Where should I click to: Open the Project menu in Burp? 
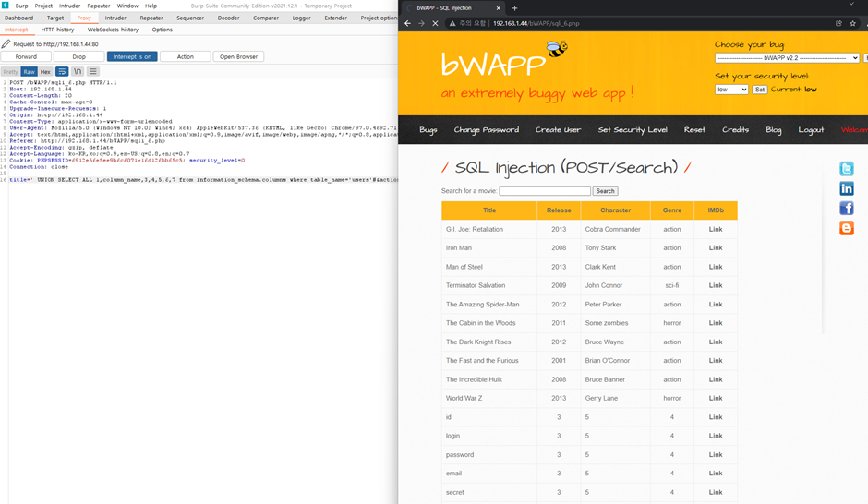point(43,6)
